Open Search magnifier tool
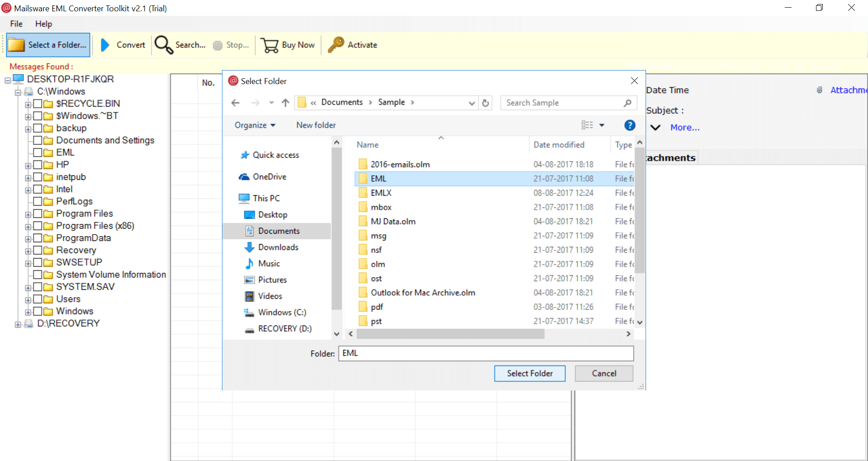The image size is (868, 461). (x=164, y=45)
